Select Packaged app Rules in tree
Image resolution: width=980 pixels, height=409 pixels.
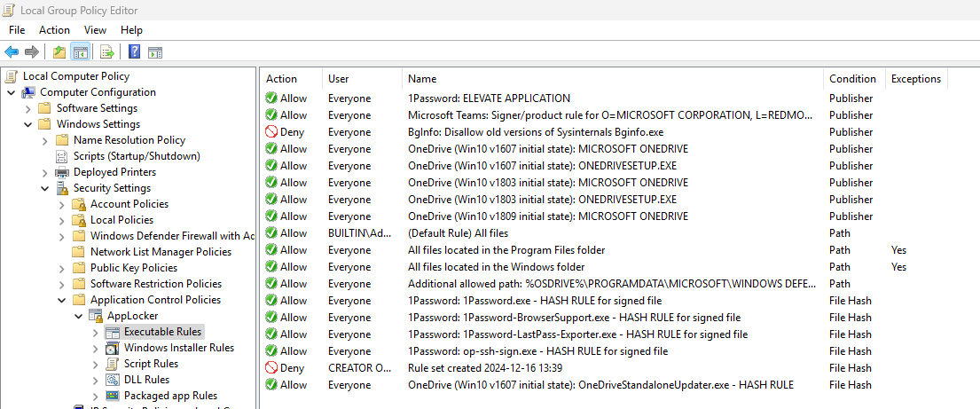[x=170, y=396]
